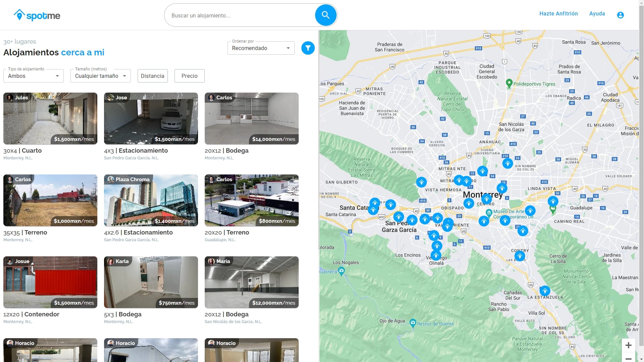
Task: Click Karla host avatar on Bodega listing
Action: pyautogui.click(x=110, y=261)
